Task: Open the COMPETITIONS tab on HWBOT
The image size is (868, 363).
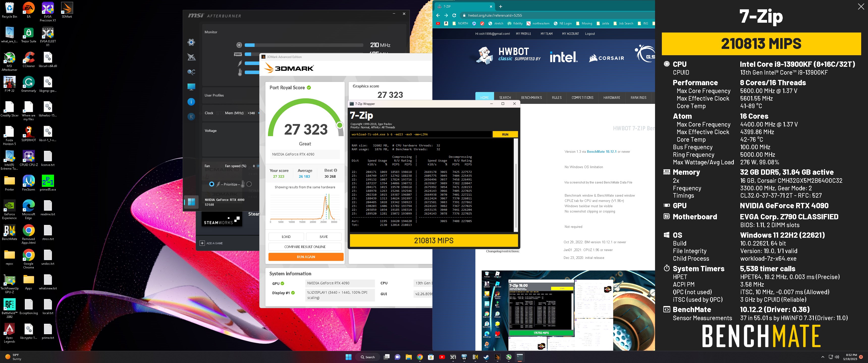Action: [582, 98]
